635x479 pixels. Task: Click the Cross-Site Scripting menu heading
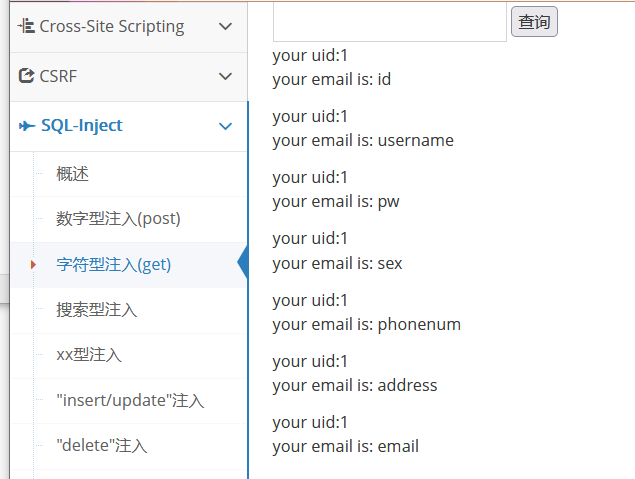pos(112,26)
